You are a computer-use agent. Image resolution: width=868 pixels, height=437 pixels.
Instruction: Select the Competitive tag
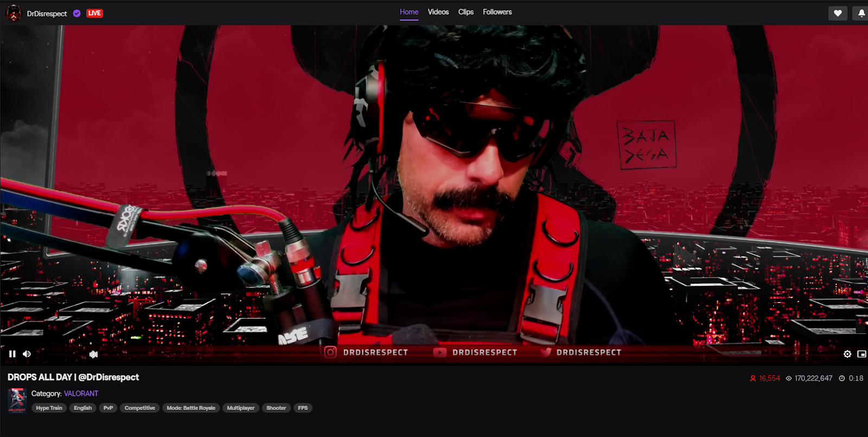[x=140, y=408]
